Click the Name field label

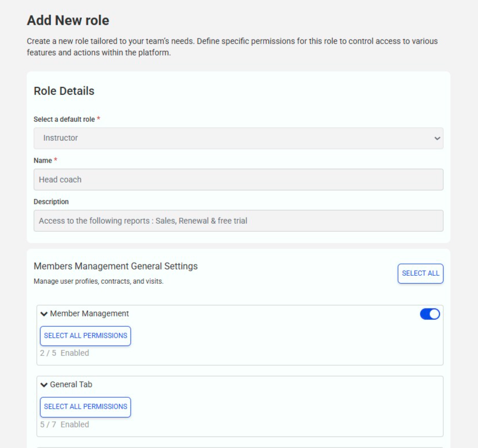click(43, 161)
